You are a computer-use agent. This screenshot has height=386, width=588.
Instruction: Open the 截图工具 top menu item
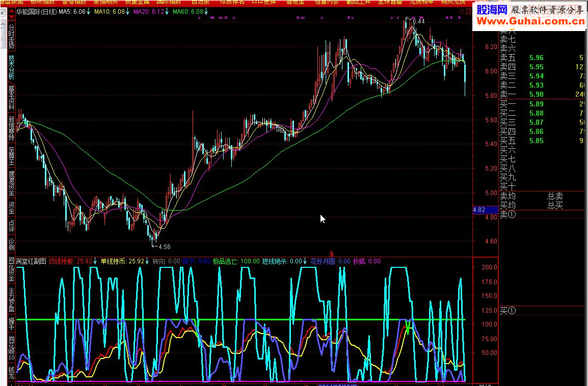(x=358, y=2)
